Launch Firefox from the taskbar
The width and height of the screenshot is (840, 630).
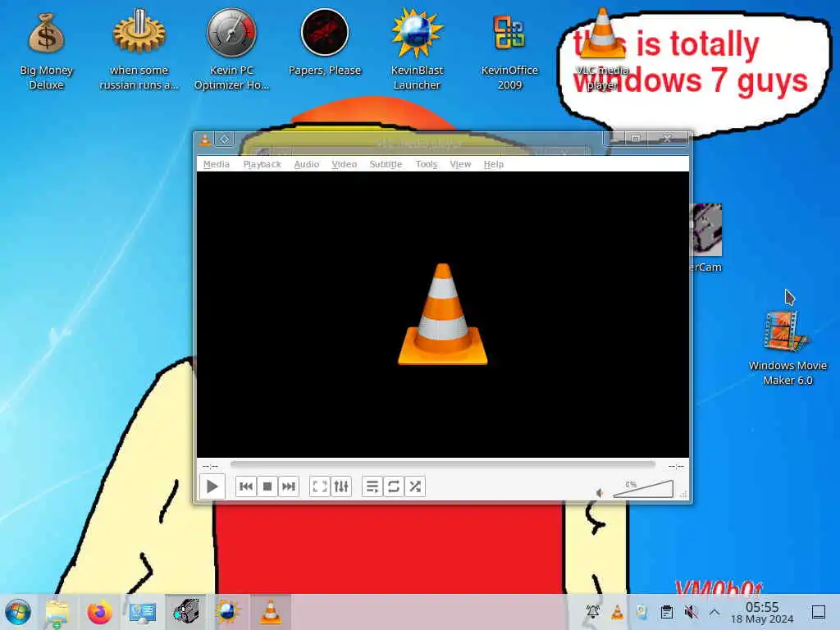coord(99,612)
